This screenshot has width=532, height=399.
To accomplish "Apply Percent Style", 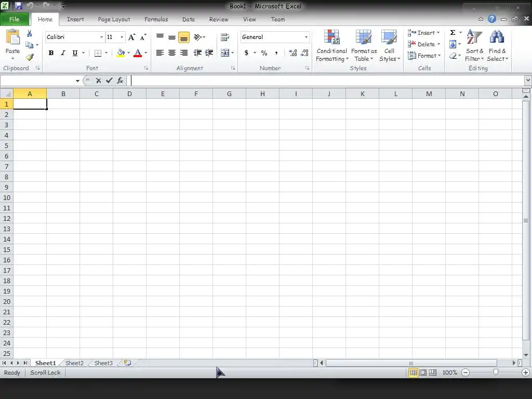I will [264, 53].
